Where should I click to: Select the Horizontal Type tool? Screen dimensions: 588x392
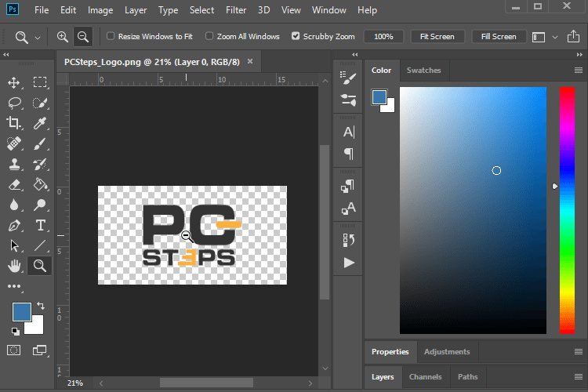pos(40,226)
